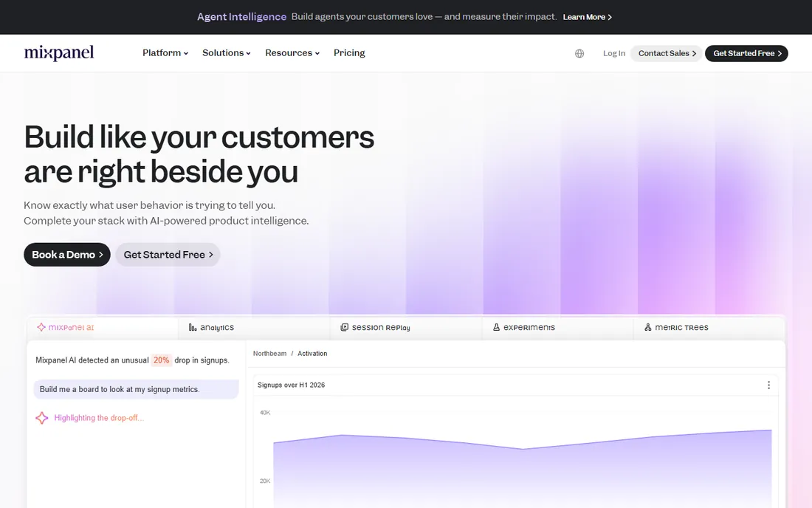The image size is (812, 508).
Task: Click the hero Get Started Free button
Action: click(x=168, y=255)
